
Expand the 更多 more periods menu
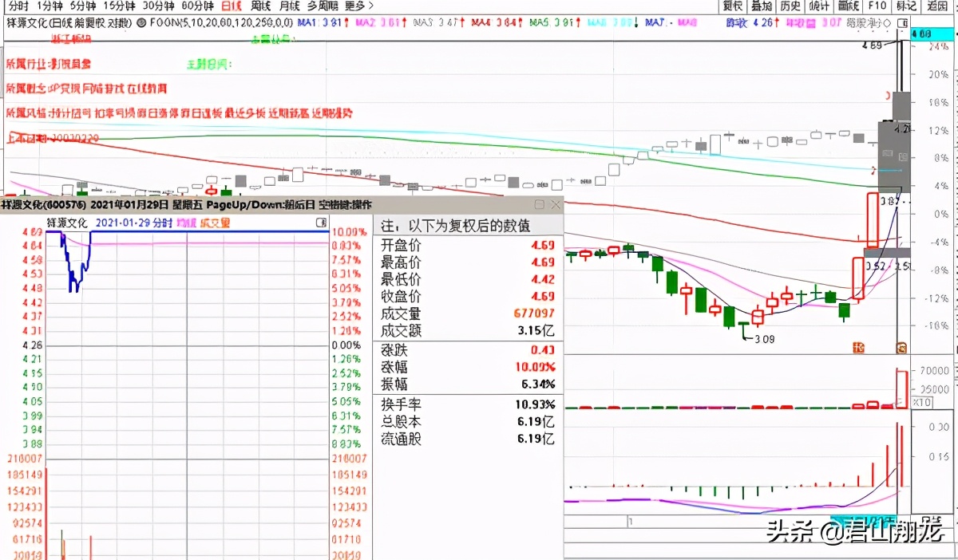point(358,6)
